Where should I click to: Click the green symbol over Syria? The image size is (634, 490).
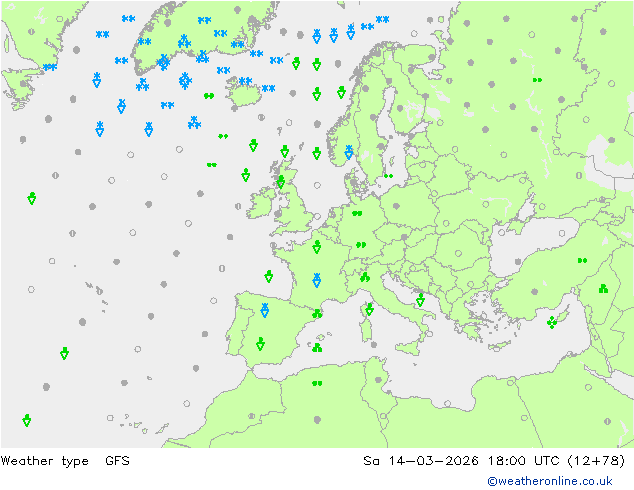point(603,288)
